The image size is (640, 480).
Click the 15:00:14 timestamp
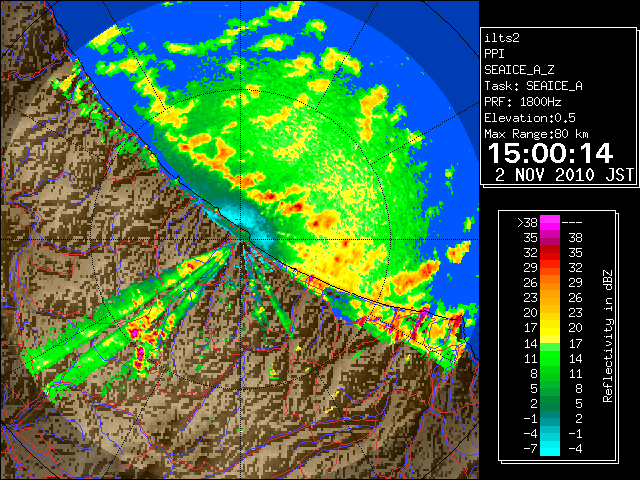(550, 153)
